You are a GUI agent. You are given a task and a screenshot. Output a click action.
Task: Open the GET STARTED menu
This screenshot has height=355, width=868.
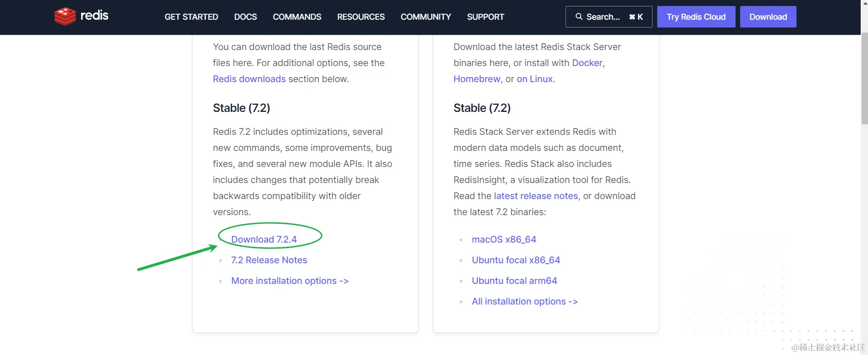tap(191, 17)
